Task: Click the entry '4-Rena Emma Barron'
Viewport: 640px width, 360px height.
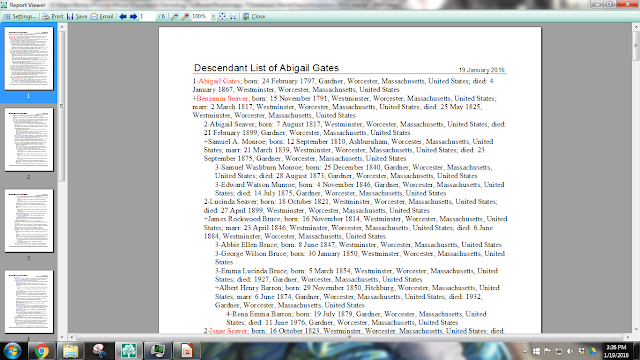Action: (259, 314)
